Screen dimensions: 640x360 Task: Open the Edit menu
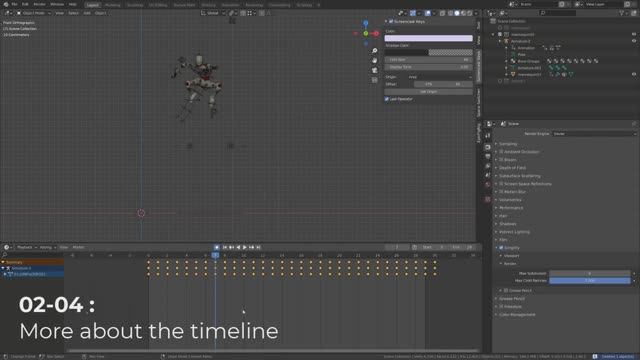(25, 4)
